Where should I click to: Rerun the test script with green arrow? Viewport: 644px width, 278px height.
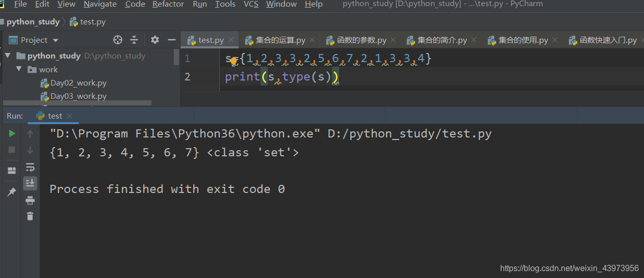[x=12, y=133]
